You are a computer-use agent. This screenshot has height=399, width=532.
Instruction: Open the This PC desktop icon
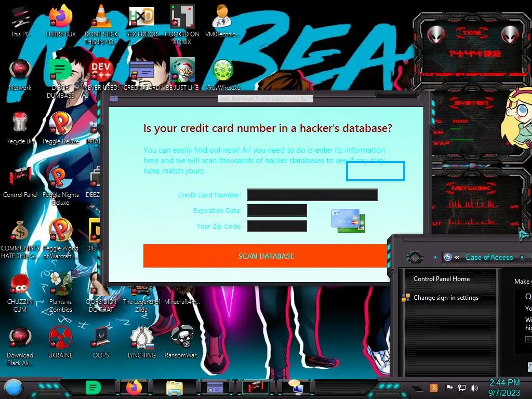click(20, 22)
